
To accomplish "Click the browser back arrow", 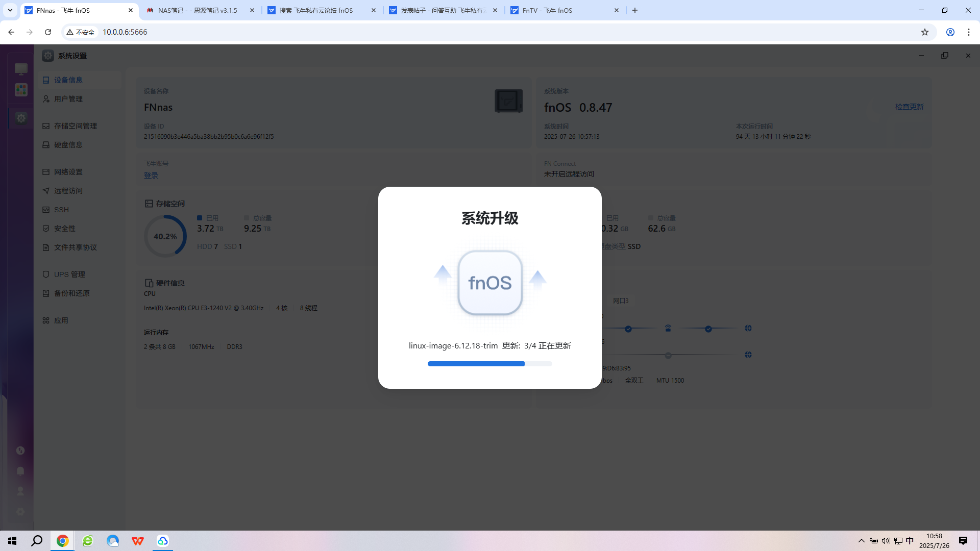I will [x=11, y=32].
